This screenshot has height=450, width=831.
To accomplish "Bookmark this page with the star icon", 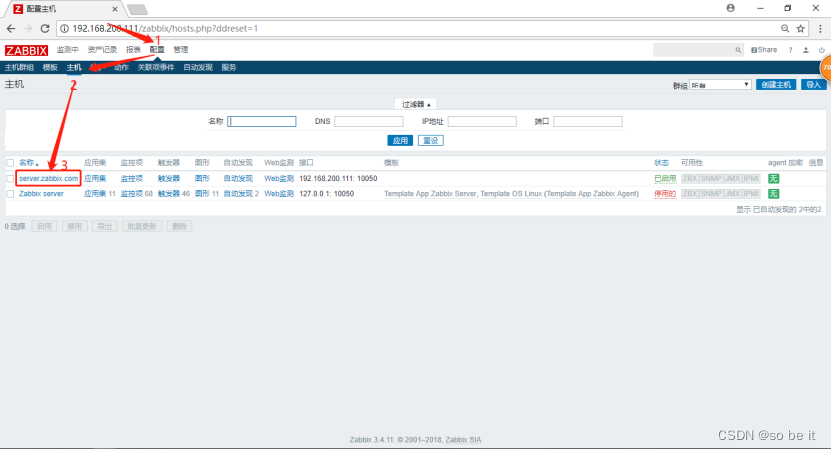I will tap(800, 29).
